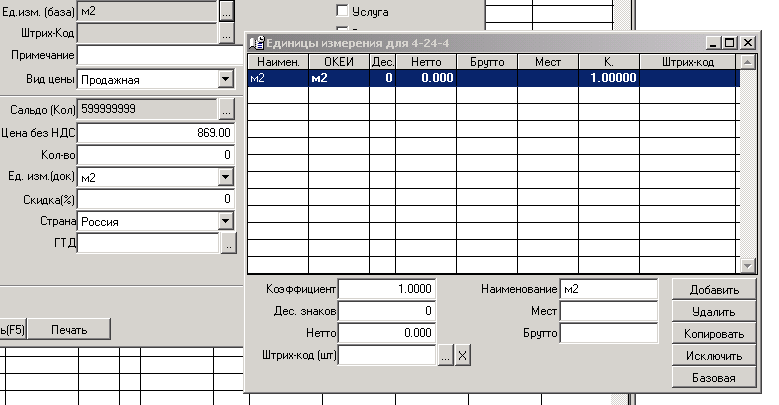Open the ГТД lookup button
The image size is (779, 405).
229,243
